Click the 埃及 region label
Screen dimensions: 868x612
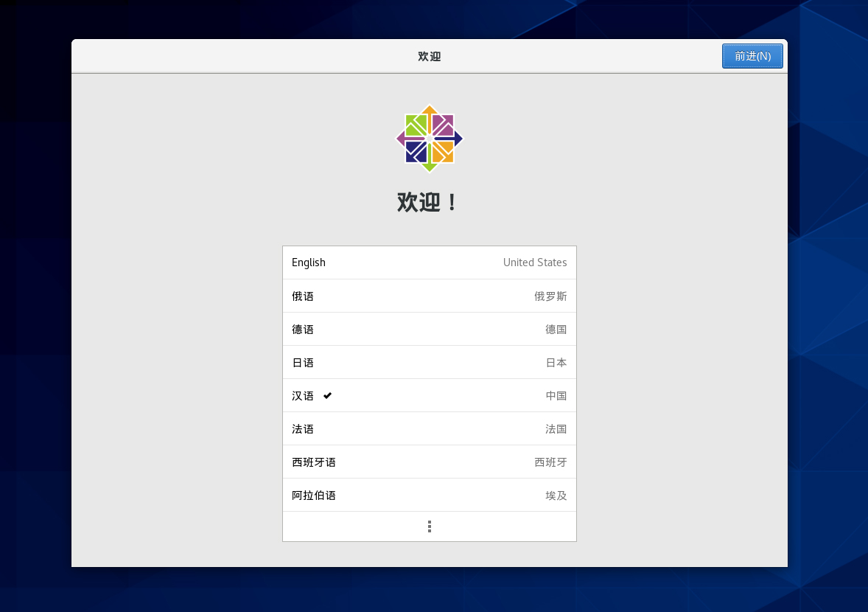[556, 495]
